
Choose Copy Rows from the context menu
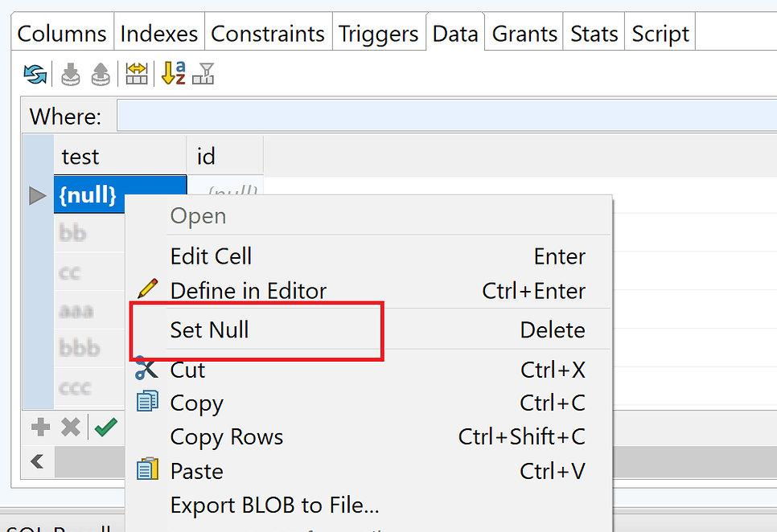pos(227,437)
